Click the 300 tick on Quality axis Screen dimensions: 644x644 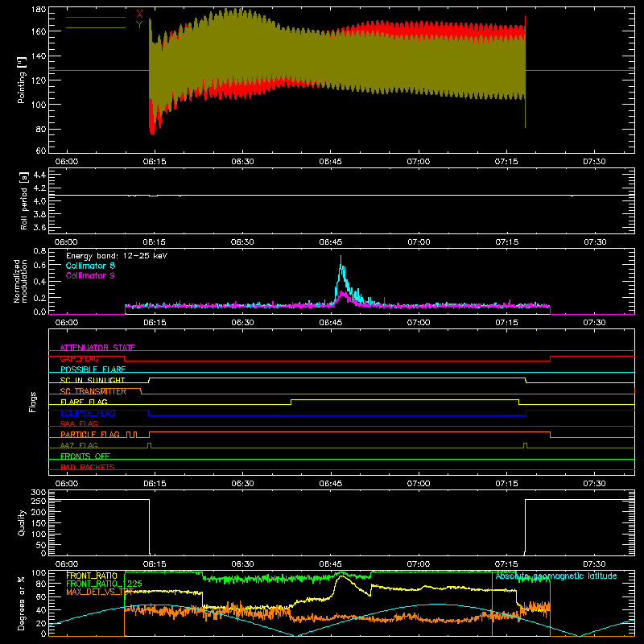(x=39, y=493)
